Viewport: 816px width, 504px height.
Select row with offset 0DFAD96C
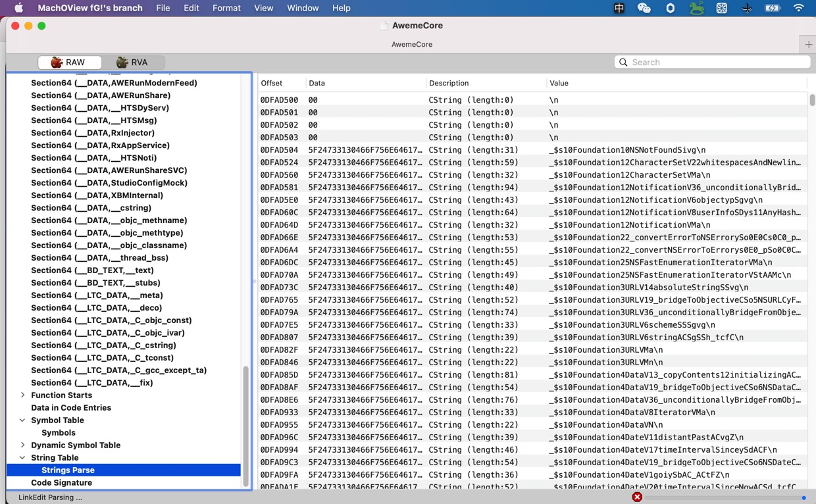pos(532,438)
